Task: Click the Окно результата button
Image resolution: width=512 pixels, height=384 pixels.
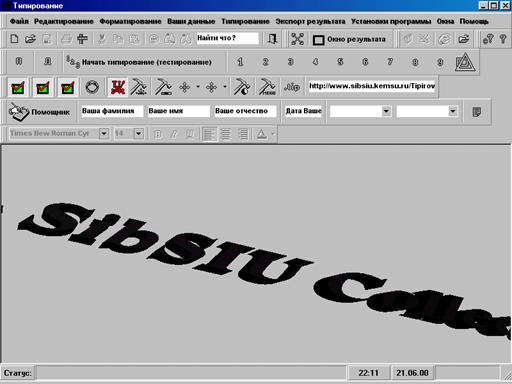Action: click(x=349, y=39)
